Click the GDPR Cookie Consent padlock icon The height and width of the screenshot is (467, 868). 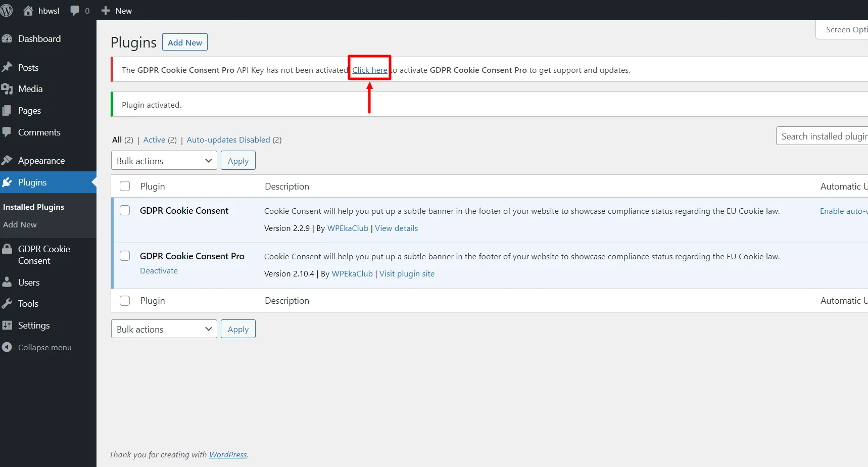7,249
